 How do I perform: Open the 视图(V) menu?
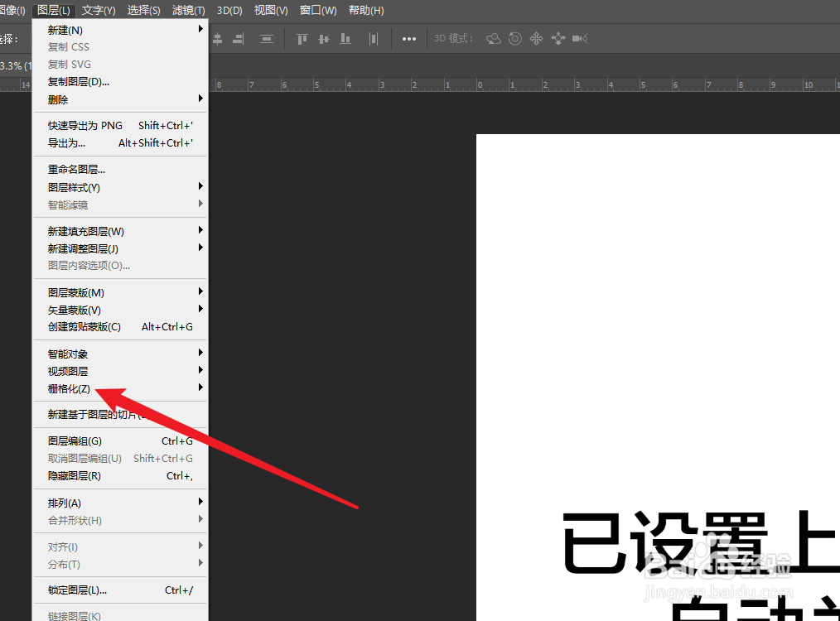[271, 10]
